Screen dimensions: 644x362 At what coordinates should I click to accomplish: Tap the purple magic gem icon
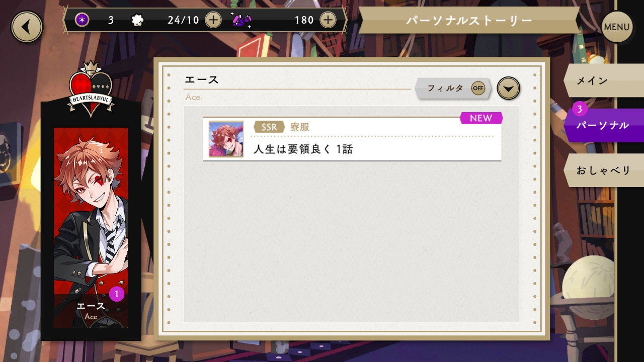point(242,20)
